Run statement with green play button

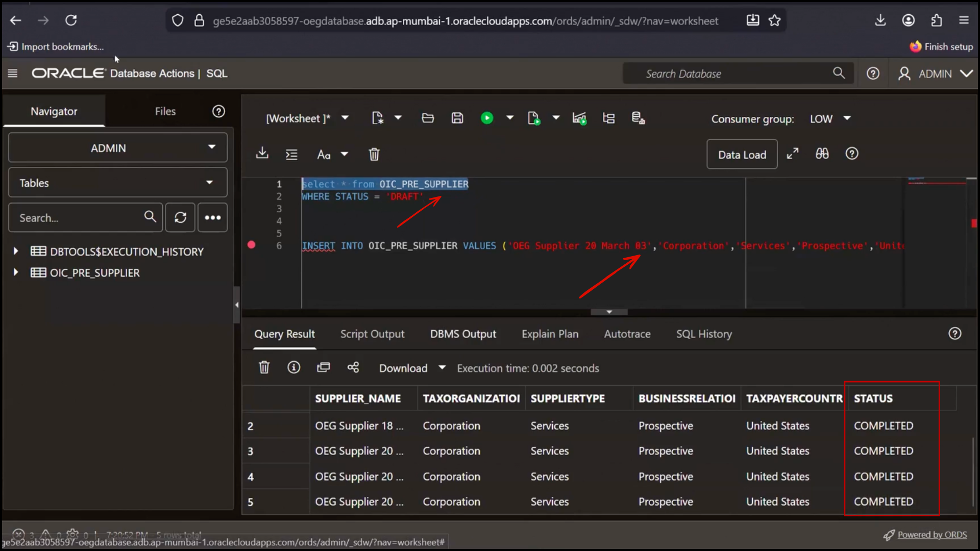[487, 118]
